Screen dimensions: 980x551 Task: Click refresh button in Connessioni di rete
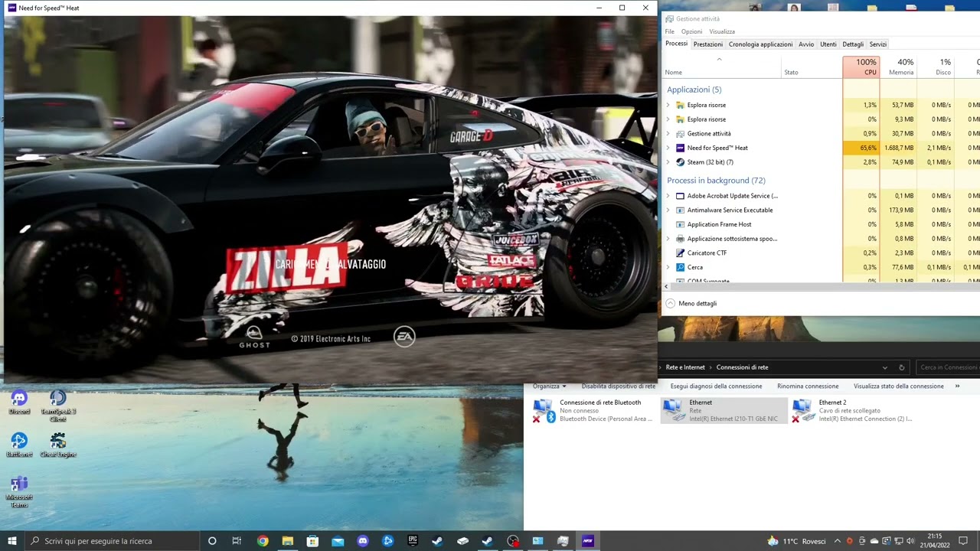902,367
